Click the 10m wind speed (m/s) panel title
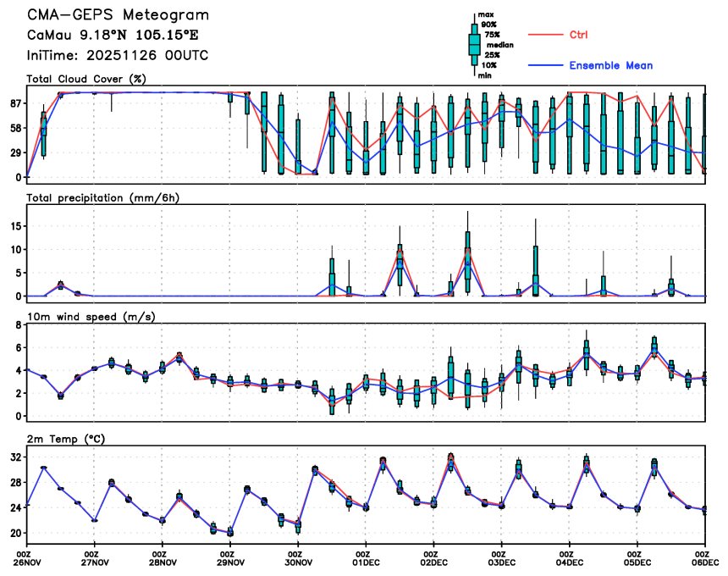Screen dimensions: 728x576 [91, 317]
